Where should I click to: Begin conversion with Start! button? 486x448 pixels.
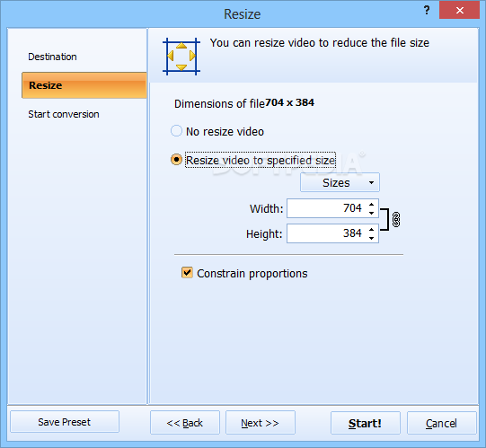(366, 423)
